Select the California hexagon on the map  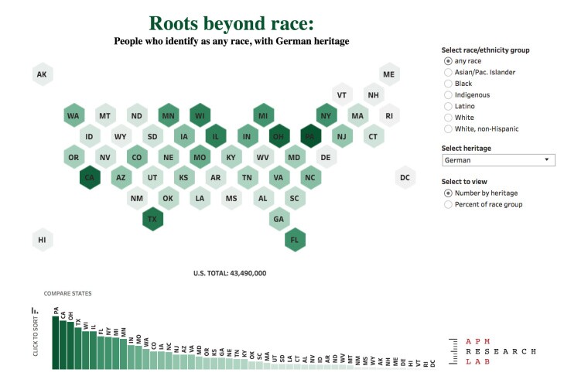point(90,178)
